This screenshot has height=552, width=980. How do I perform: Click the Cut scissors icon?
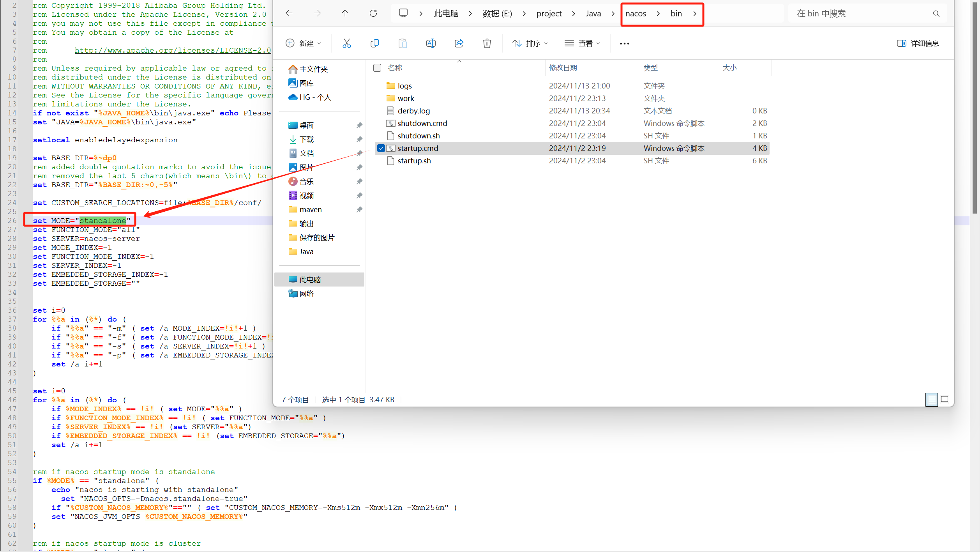[346, 43]
